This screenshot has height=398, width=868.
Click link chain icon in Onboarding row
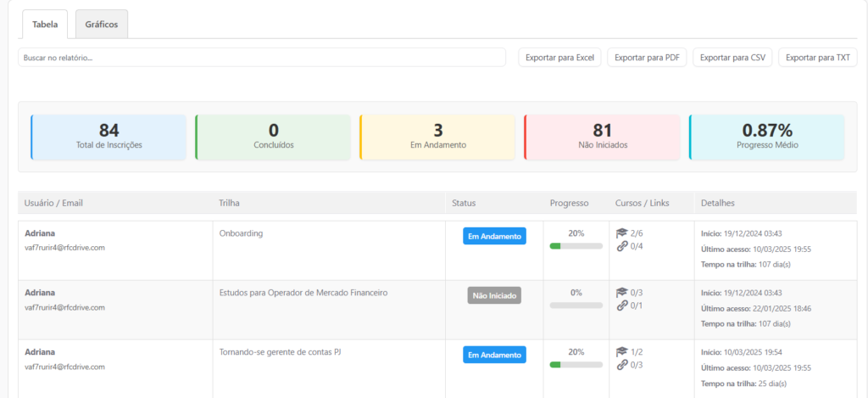point(621,246)
